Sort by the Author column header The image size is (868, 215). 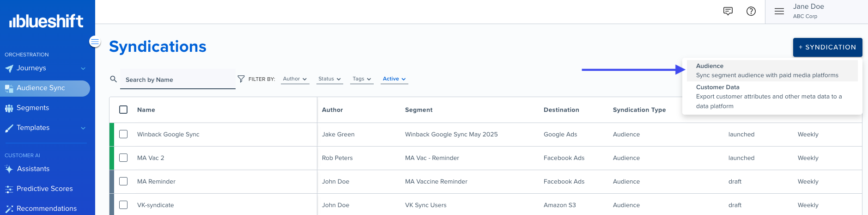[x=332, y=110]
